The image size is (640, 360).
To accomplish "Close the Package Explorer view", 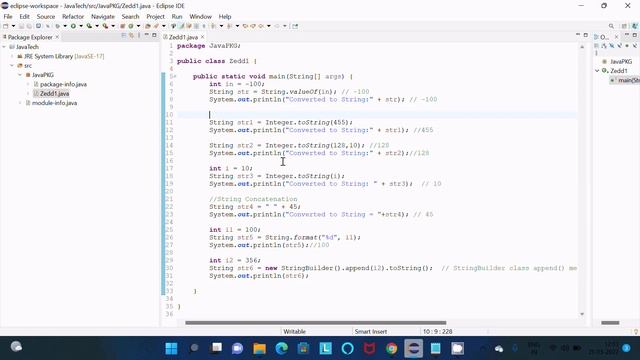I will point(57,37).
